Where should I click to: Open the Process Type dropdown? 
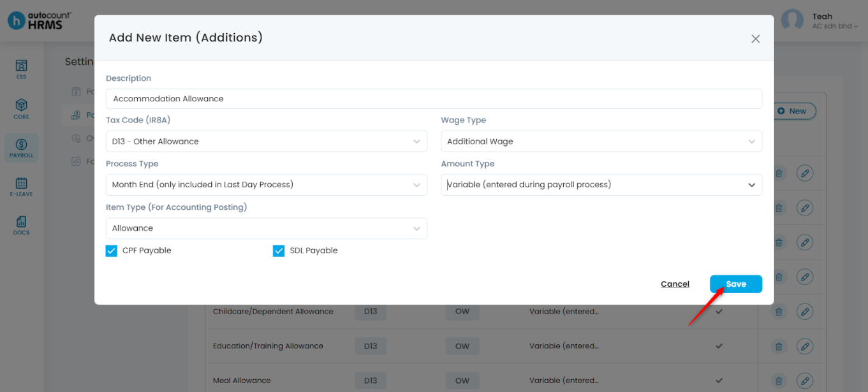coord(267,185)
